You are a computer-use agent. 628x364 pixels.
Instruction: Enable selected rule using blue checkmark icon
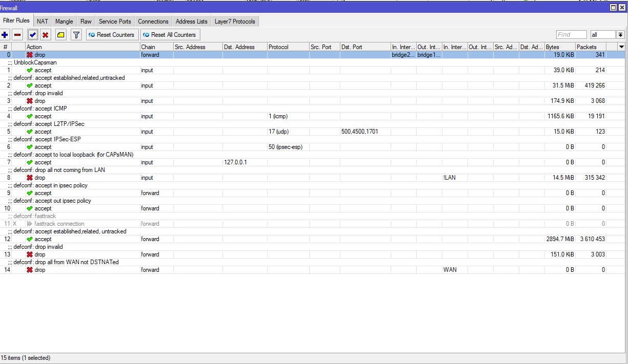click(33, 35)
